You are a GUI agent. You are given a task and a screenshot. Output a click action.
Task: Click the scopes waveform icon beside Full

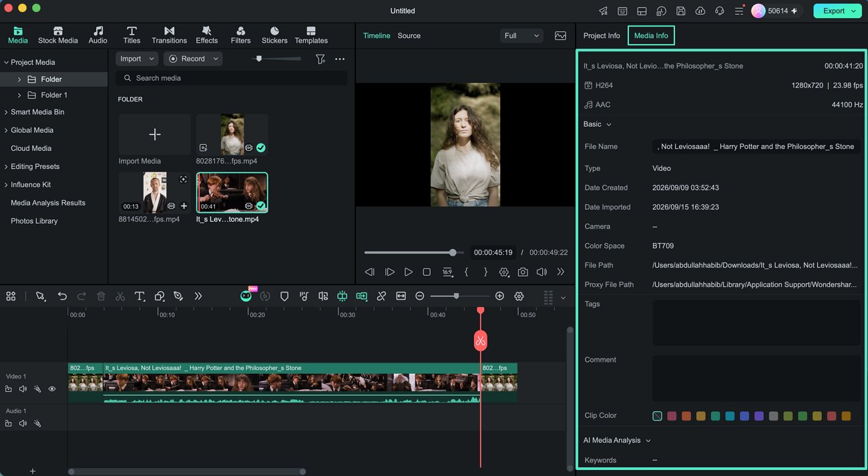(560, 36)
